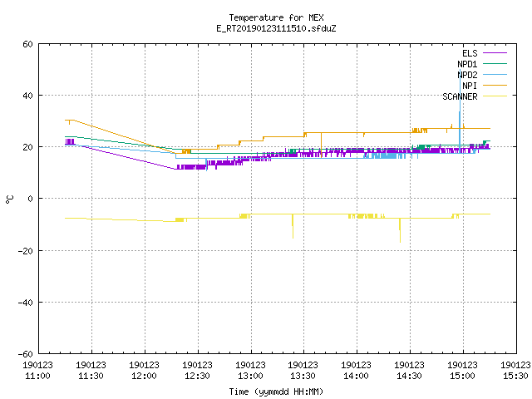Click the SCANNER legend label
Screen dimensions: 532x399
[460, 96]
